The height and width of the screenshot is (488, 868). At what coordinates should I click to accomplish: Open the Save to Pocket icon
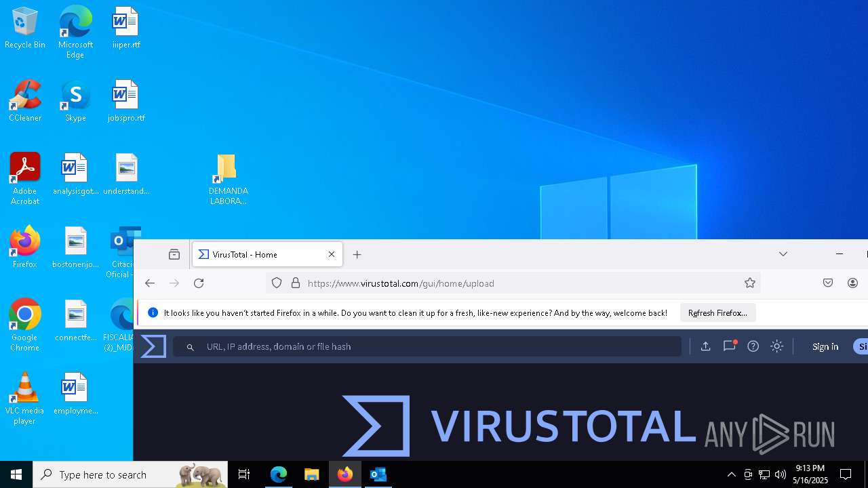point(828,283)
